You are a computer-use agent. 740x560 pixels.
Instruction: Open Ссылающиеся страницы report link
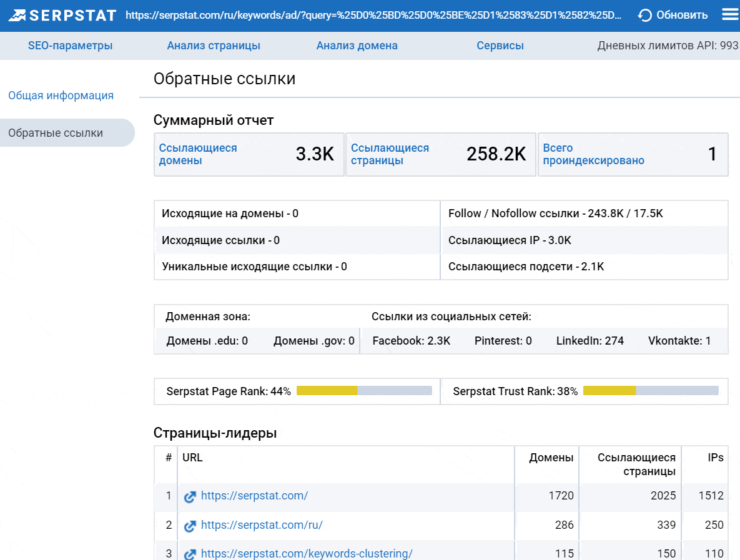coord(390,154)
